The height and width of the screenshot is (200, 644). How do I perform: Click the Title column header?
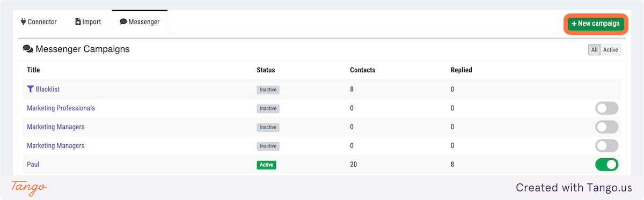coord(33,70)
